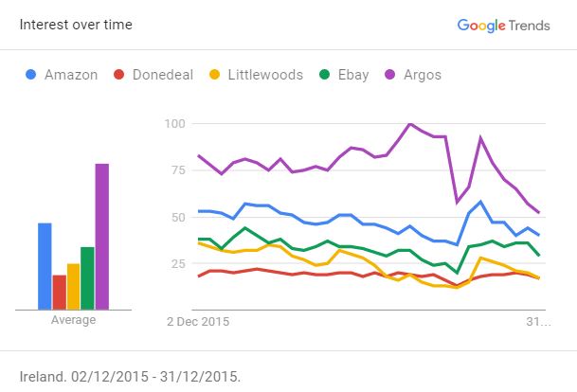This screenshot has height=392, width=577.
Task: Select the Argos legend label
Action: point(423,75)
